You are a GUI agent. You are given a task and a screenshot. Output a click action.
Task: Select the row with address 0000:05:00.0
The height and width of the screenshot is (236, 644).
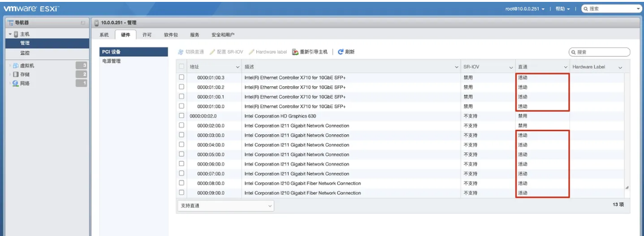400,155
